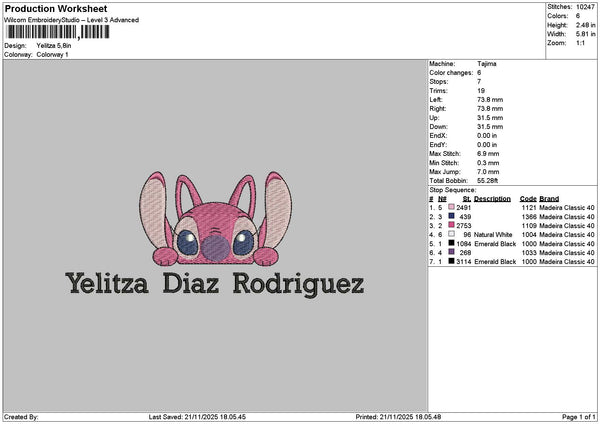This screenshot has height=424, width=600.
Task: Click the white swatch beside Natural White
Action: click(452, 234)
